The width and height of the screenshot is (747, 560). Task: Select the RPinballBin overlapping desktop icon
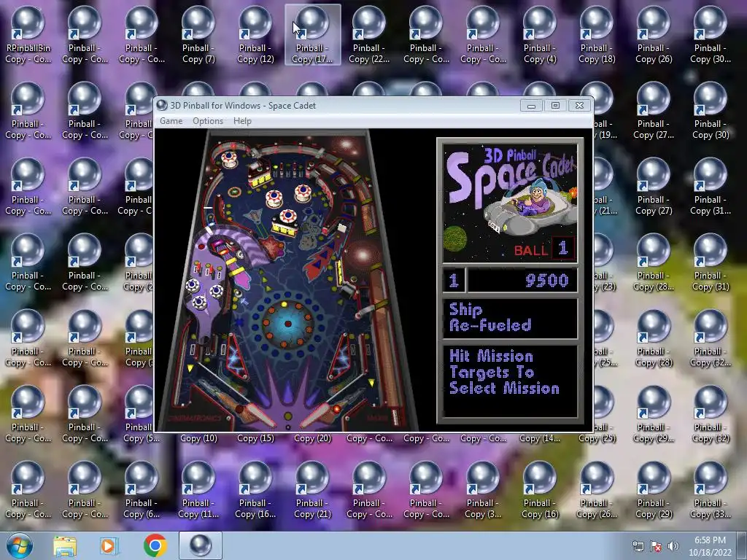click(x=28, y=35)
